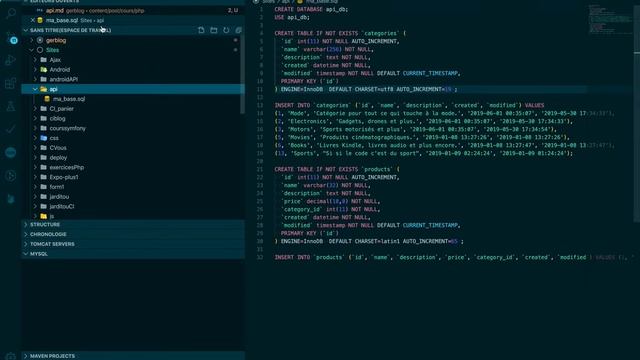The width and height of the screenshot is (640, 360).
Task: Click the database icon of ma_base.sql under api
Action: coord(47,99)
